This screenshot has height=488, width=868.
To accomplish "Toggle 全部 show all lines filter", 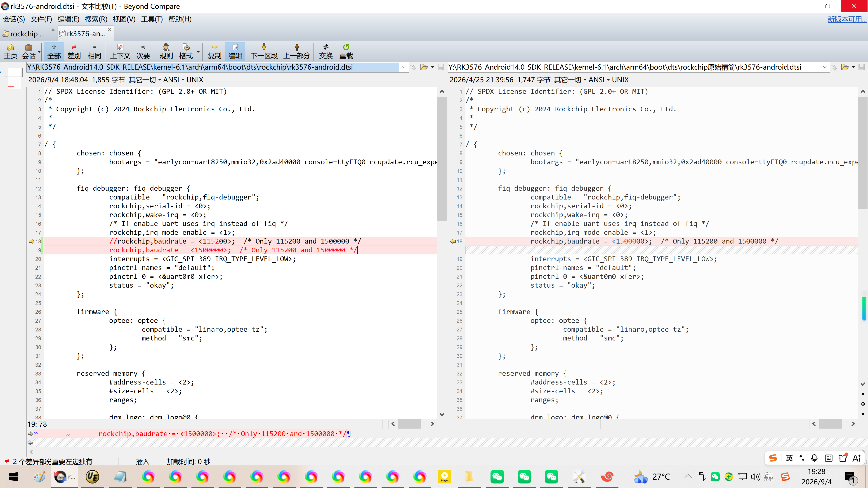I will 54,52.
